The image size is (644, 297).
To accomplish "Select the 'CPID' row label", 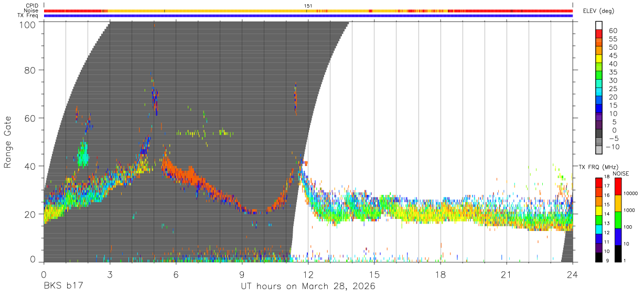I will (32, 6).
